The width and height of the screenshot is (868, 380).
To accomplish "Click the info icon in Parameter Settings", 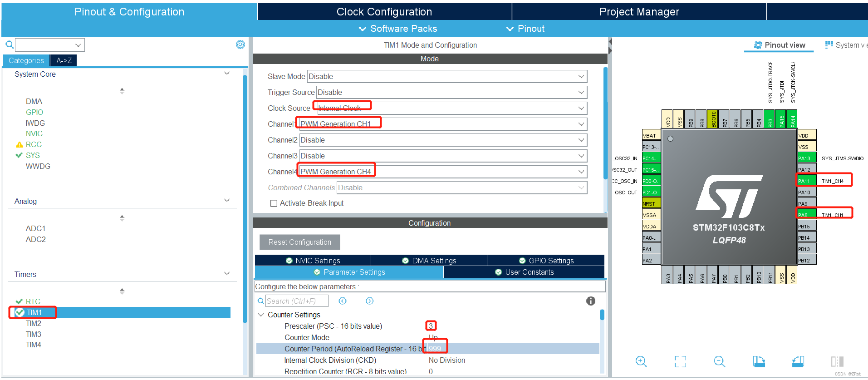I will 590,301.
